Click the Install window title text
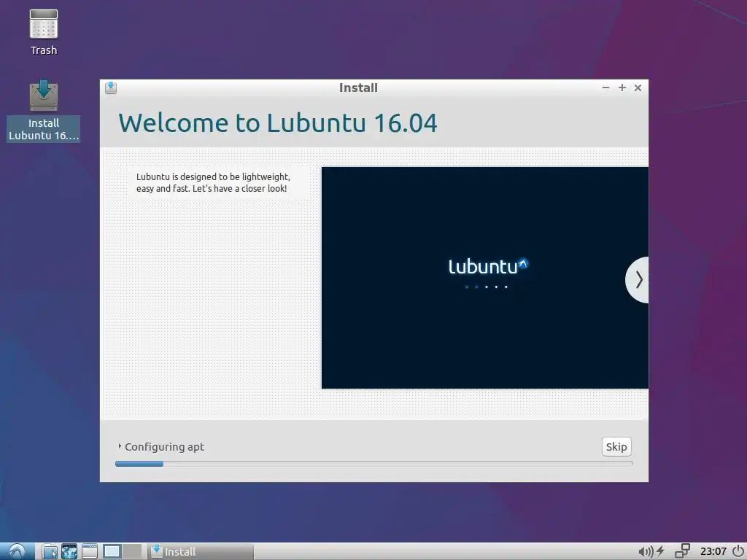747x560 pixels. (x=358, y=87)
